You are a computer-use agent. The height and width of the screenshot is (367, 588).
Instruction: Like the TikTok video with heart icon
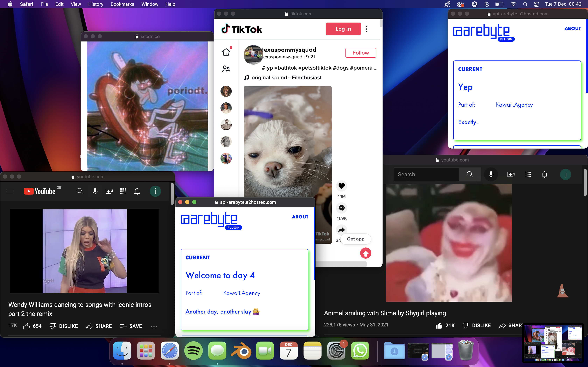click(x=341, y=186)
